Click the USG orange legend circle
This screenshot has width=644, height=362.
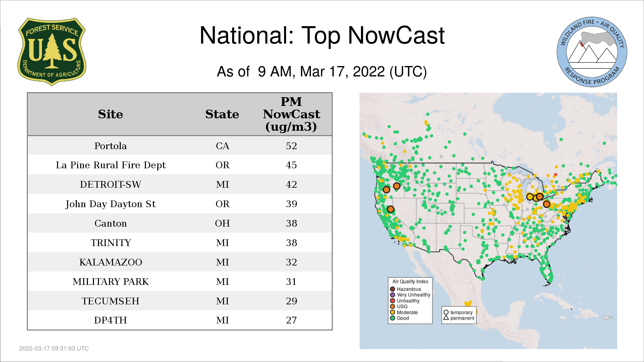(392, 306)
